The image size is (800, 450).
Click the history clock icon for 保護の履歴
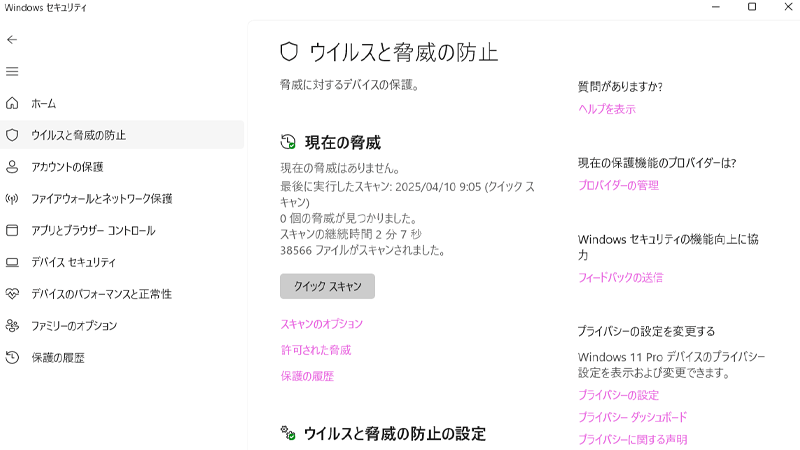click(x=12, y=357)
